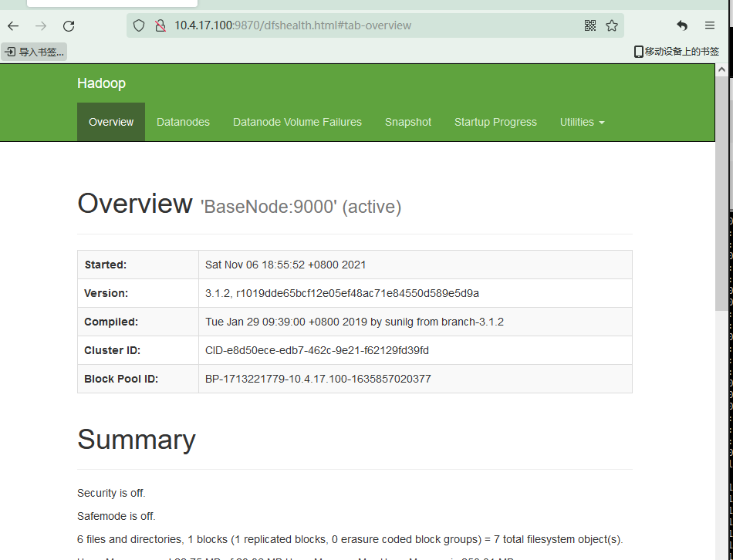Open the QR code icon in address bar

(x=590, y=25)
